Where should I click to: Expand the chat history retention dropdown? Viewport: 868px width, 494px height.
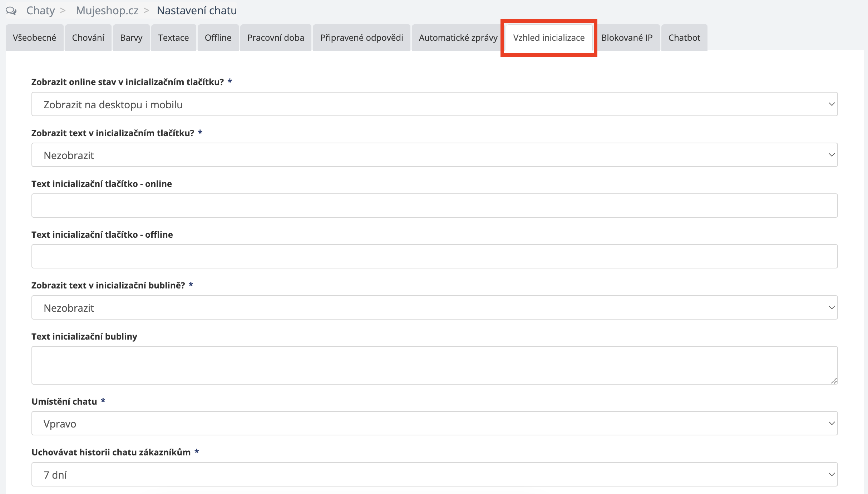[434, 475]
